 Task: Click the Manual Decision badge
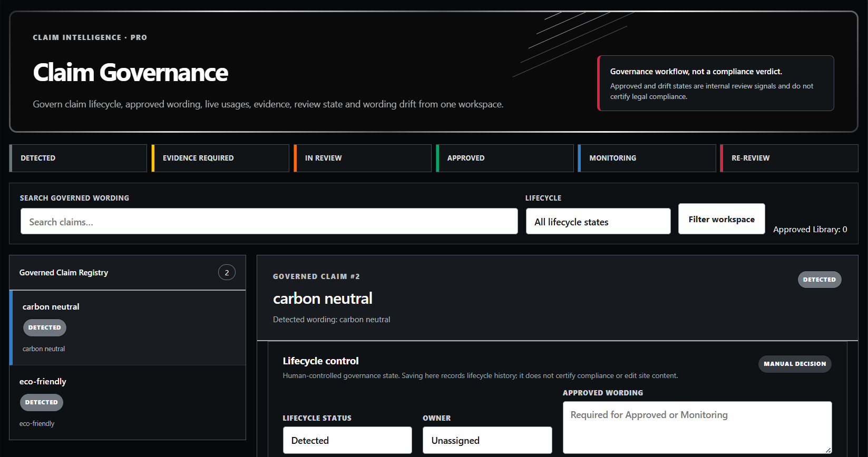click(x=795, y=364)
